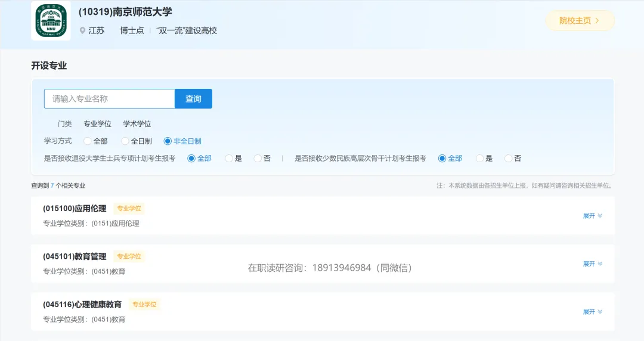
Task: Click the (045101)教育管理 major title
Action: click(75, 257)
